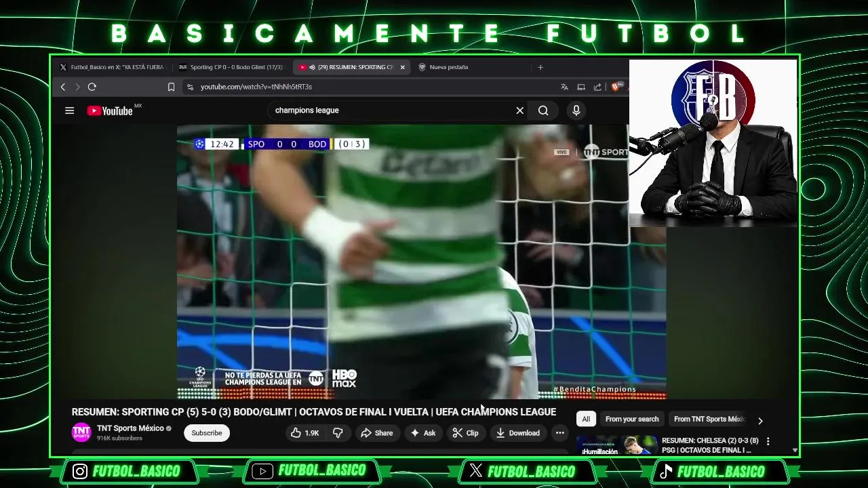Viewport: 868px width, 488px height.
Task: Reload the current page
Action: pos(92,87)
